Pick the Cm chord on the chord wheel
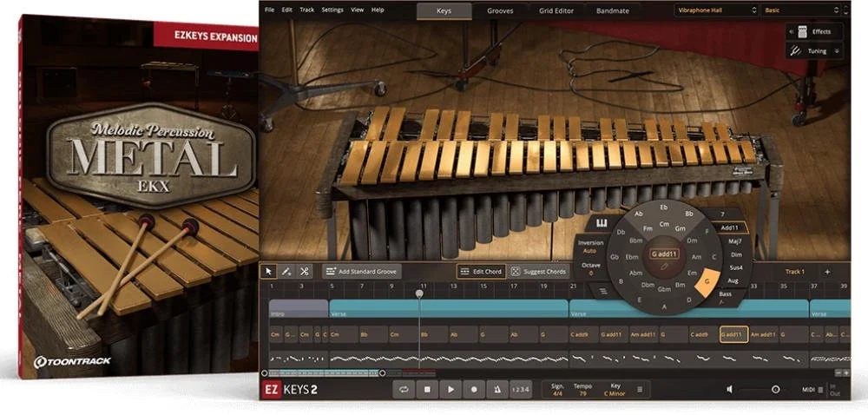868x415 pixels. (x=665, y=224)
